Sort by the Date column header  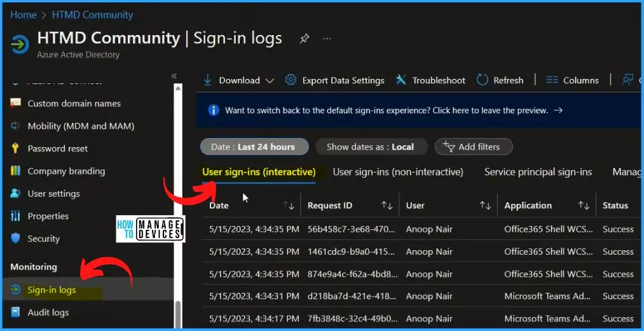tap(219, 206)
